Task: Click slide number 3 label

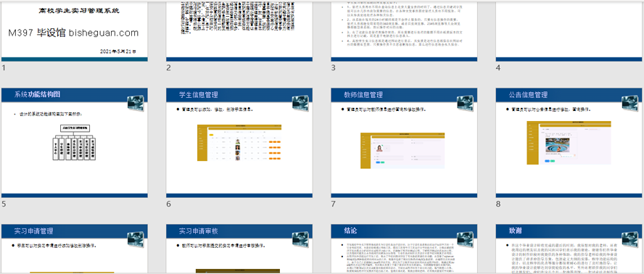Action: point(334,68)
